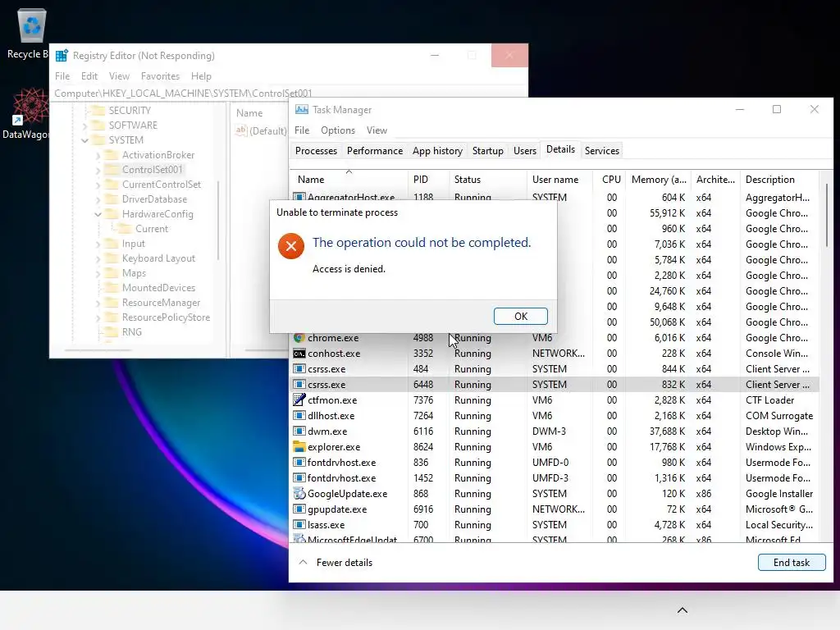The height and width of the screenshot is (630, 840).
Task: Click the fontdrvhost.exe PID 836 icon
Action: click(x=299, y=462)
